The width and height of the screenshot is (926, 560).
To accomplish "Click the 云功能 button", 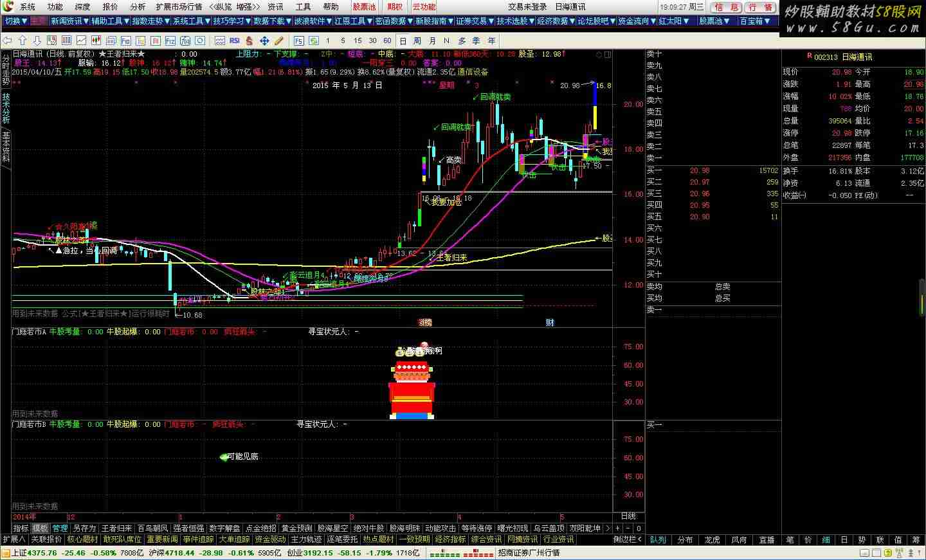I will coord(424,6).
